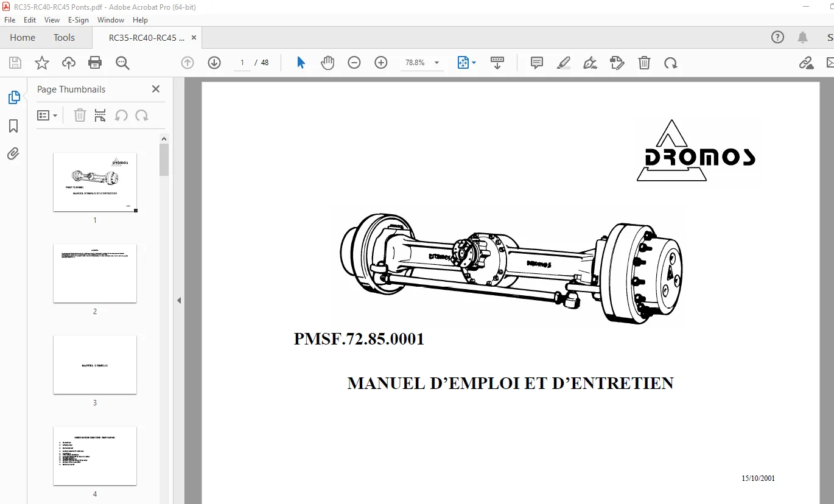
Task: Close the Page Thumbnails panel
Action: 156,89
